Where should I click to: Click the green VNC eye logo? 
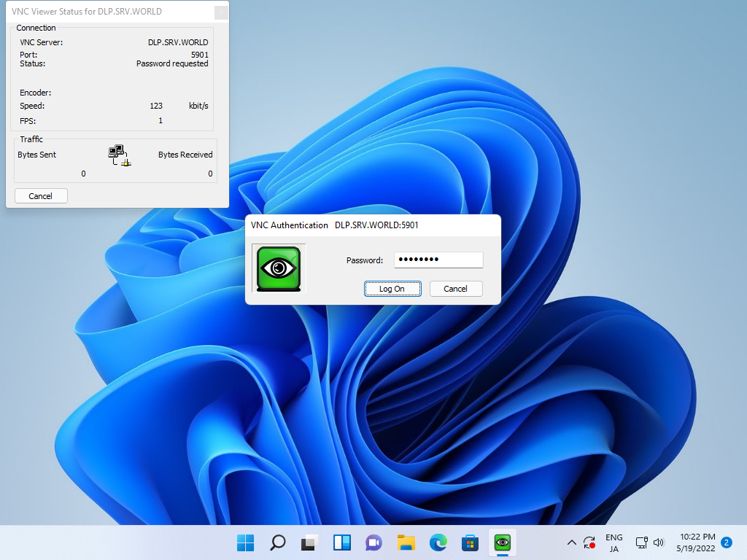coord(279,268)
